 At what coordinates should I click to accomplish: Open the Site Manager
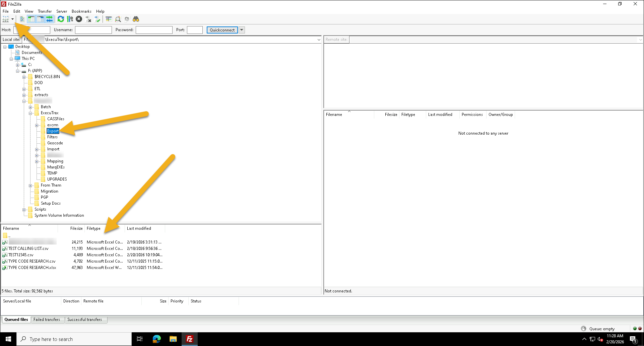[6, 19]
